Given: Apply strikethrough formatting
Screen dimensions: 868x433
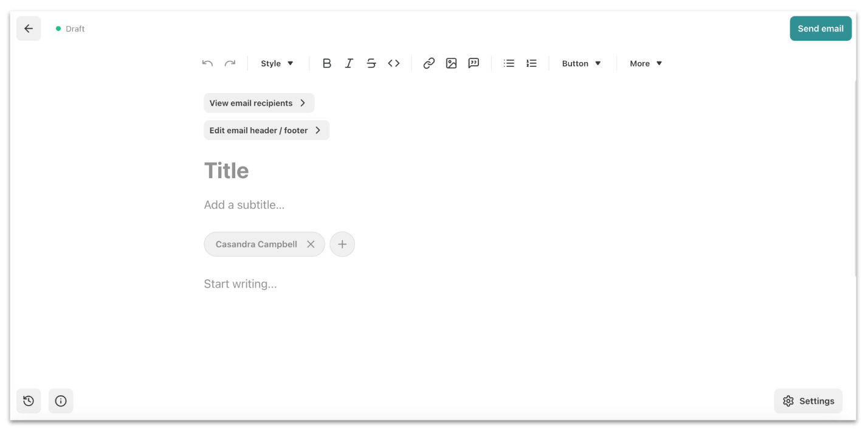Looking at the screenshot, I should click(371, 63).
